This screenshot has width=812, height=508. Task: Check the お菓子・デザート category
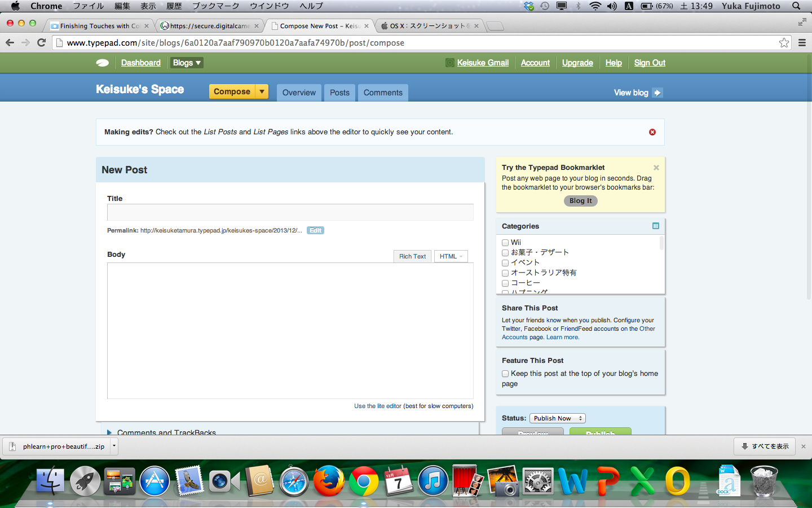[505, 253]
